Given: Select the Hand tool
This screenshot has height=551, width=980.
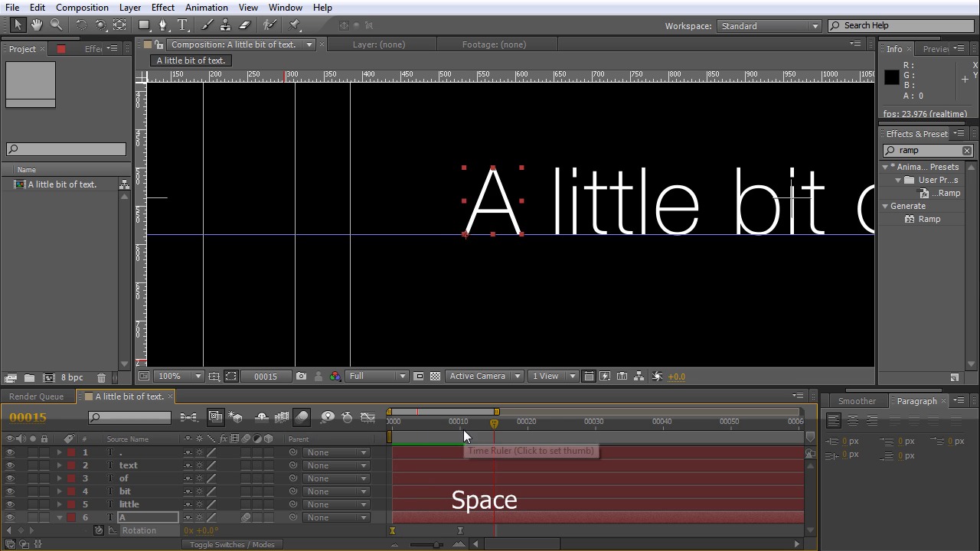Looking at the screenshot, I should coord(36,25).
